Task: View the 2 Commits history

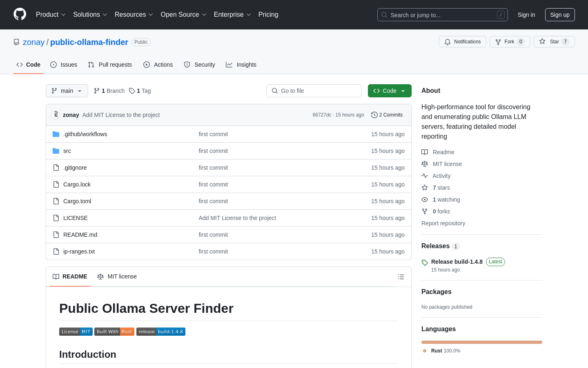Action: 387,115
